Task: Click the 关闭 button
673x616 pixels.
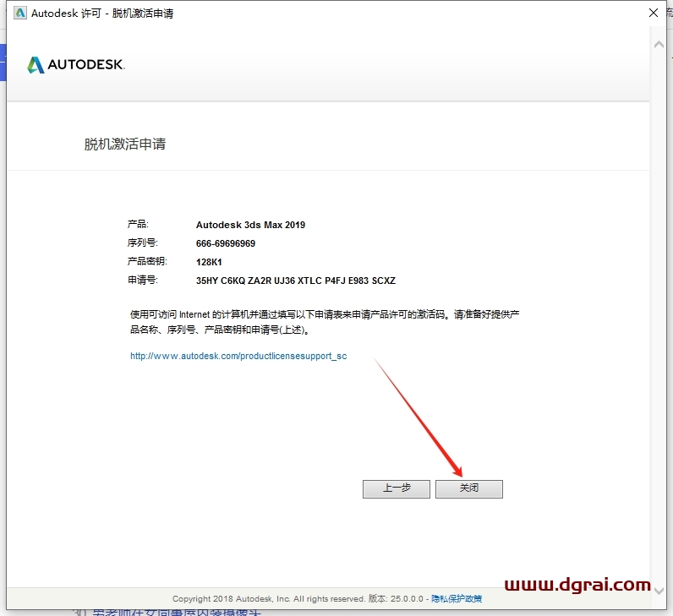Action: 468,488
